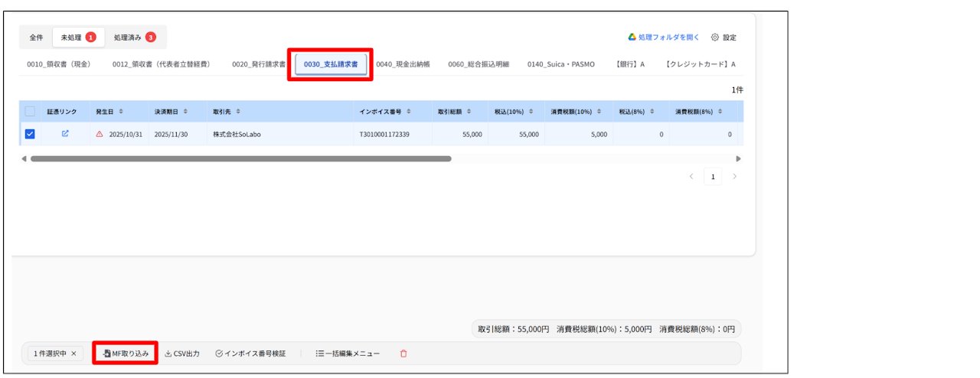Click page number 1 in pagination
This screenshot has width=980, height=378.
click(x=713, y=177)
